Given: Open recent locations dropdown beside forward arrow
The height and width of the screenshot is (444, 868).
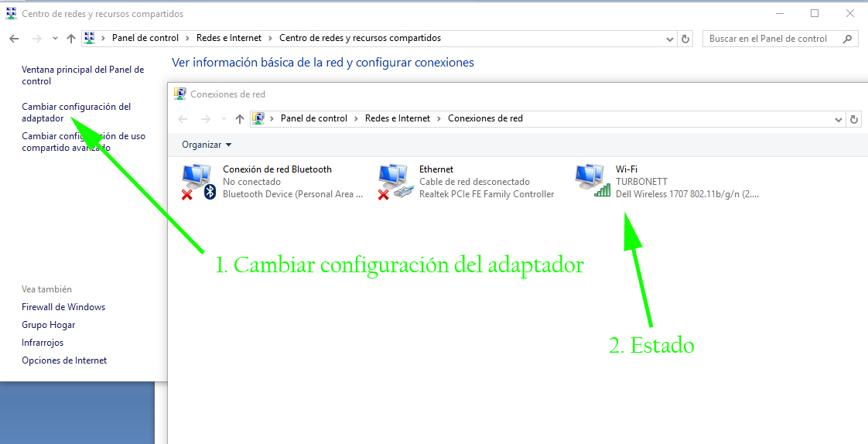Looking at the screenshot, I should click(x=55, y=39).
